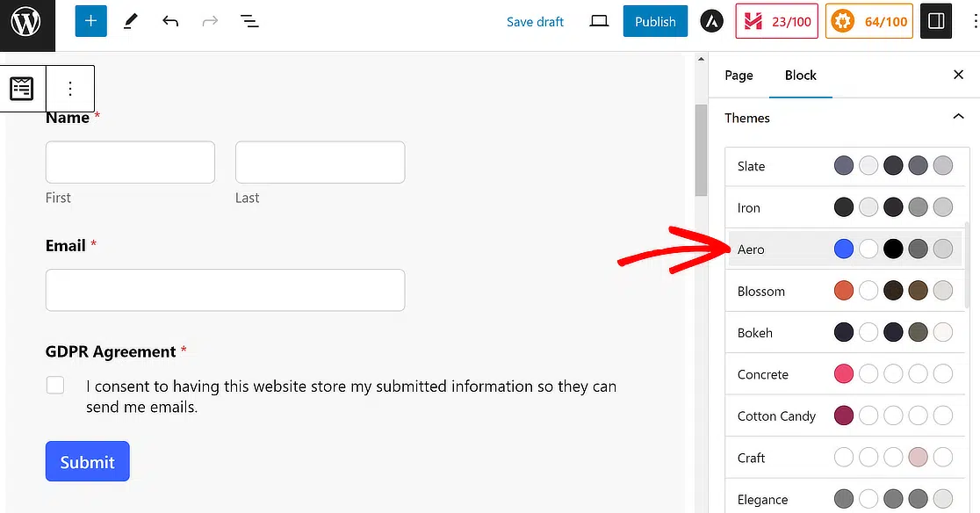This screenshot has height=513, width=980.
Task: Open the top-right options kebab menu
Action: [x=975, y=21]
